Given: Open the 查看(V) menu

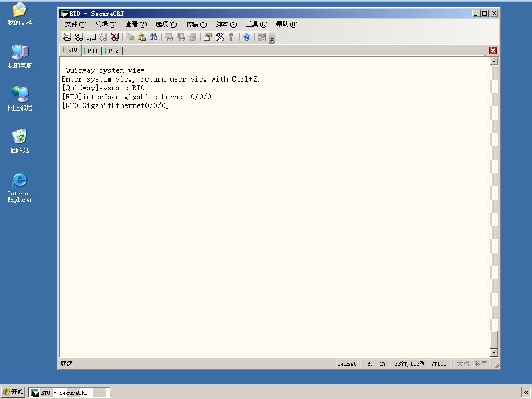Looking at the screenshot, I should [136, 24].
